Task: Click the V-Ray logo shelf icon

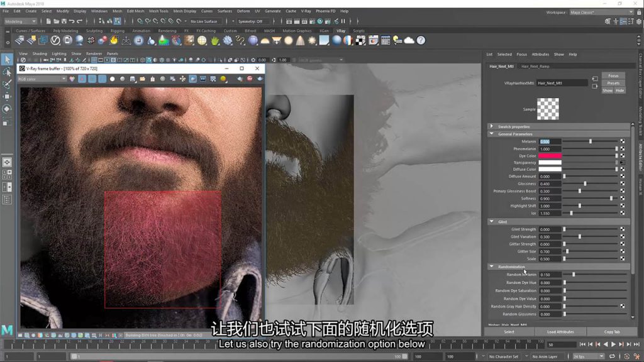Action: pos(55,40)
